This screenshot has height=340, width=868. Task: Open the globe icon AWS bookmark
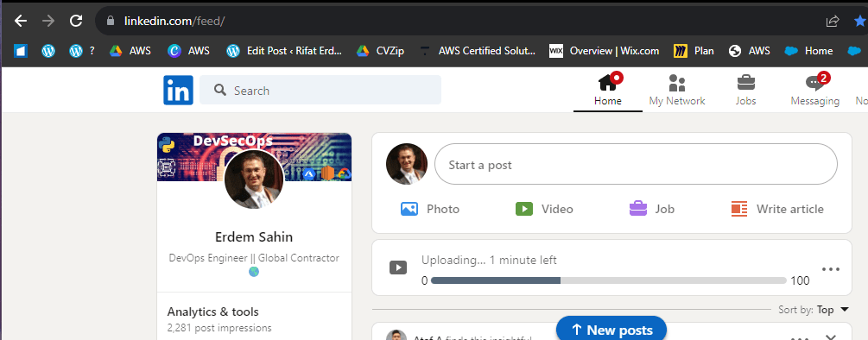749,51
